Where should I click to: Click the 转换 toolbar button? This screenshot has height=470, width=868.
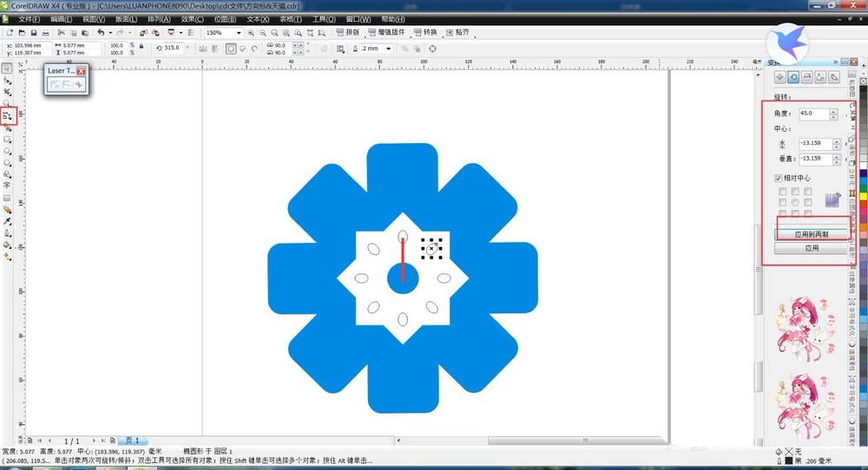(x=425, y=33)
